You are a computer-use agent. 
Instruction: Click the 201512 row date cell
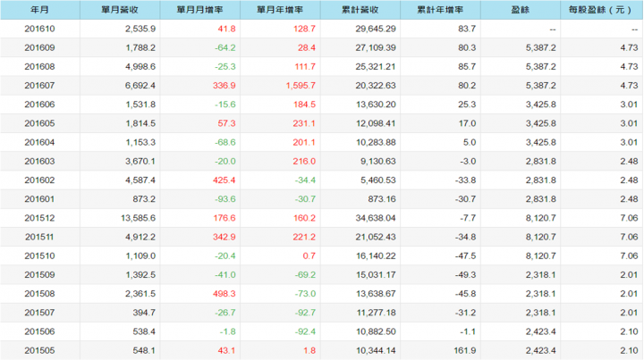[x=39, y=218]
